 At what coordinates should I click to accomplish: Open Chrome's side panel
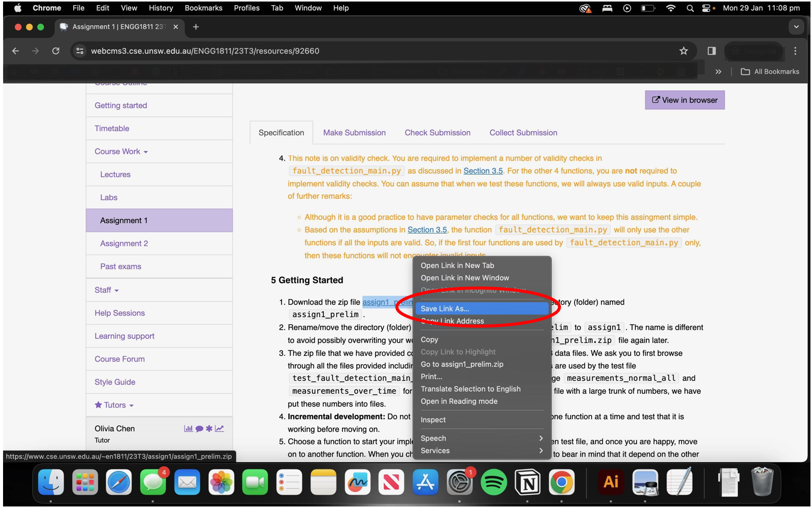pyautogui.click(x=711, y=51)
